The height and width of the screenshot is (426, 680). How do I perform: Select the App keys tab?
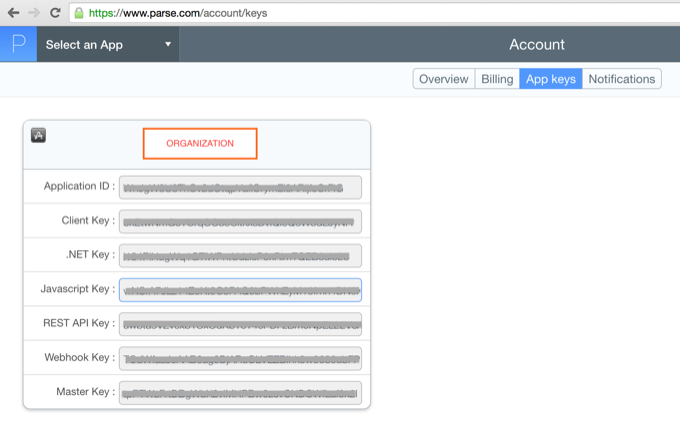coord(551,79)
